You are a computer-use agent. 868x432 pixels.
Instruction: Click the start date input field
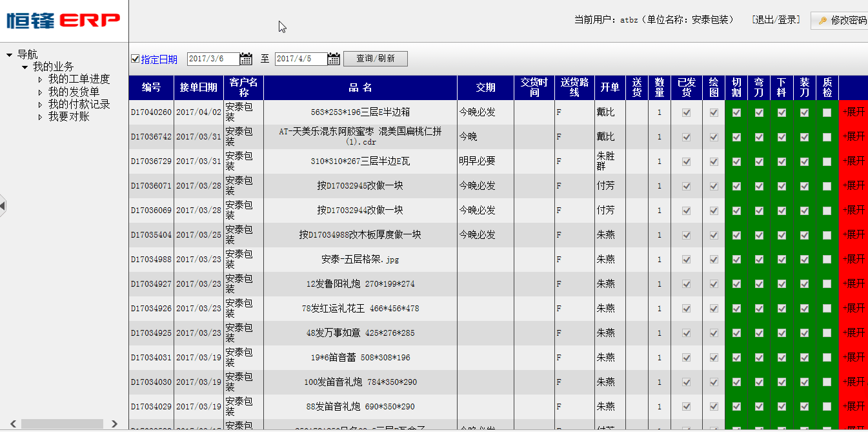click(x=212, y=59)
